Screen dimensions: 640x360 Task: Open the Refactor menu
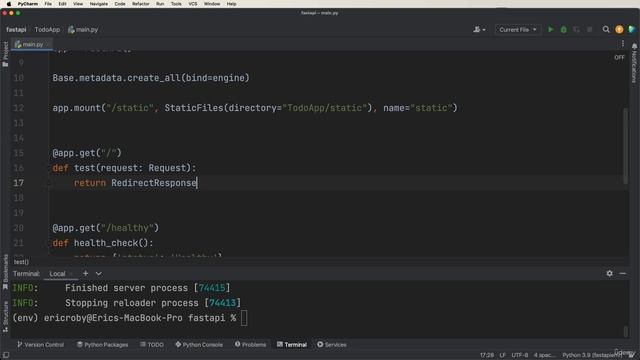141,4
